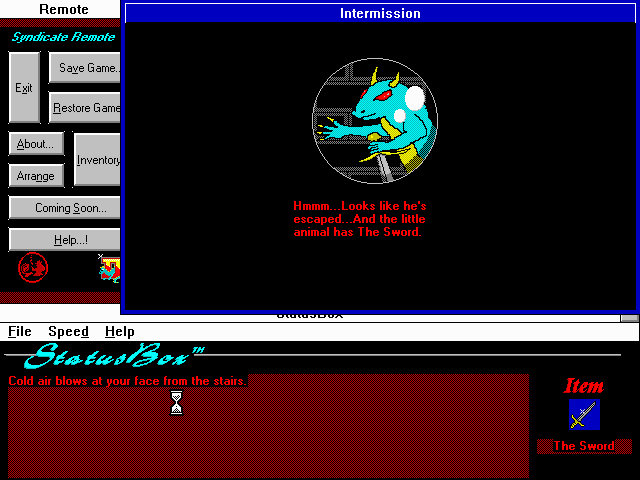Click the Arrange button
640x480 pixels.
click(x=36, y=176)
